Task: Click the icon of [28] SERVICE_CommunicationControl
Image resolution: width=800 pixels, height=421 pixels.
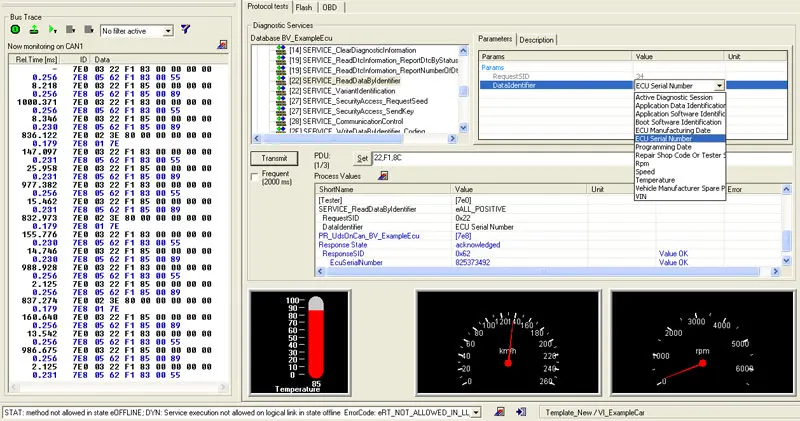Action: pos(281,121)
